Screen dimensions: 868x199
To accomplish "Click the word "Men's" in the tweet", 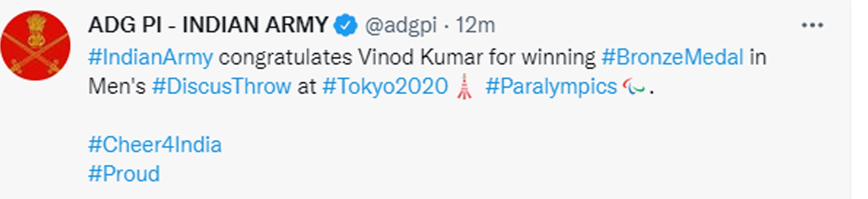I will pyautogui.click(x=117, y=87).
